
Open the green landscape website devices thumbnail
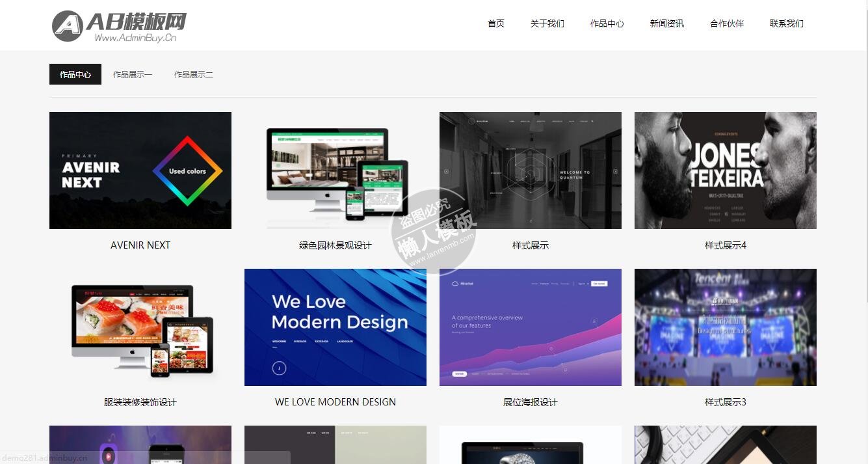click(x=335, y=171)
